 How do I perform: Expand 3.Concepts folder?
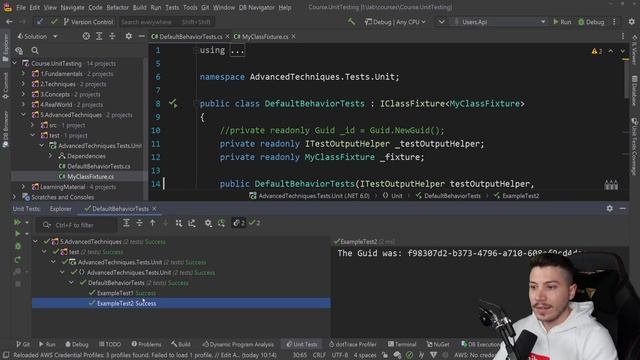[x=23, y=94]
